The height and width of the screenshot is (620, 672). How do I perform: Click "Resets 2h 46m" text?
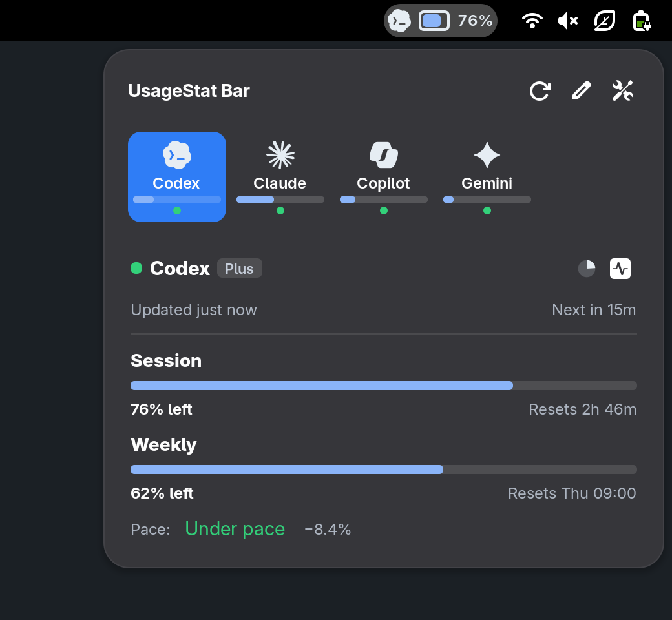(582, 409)
